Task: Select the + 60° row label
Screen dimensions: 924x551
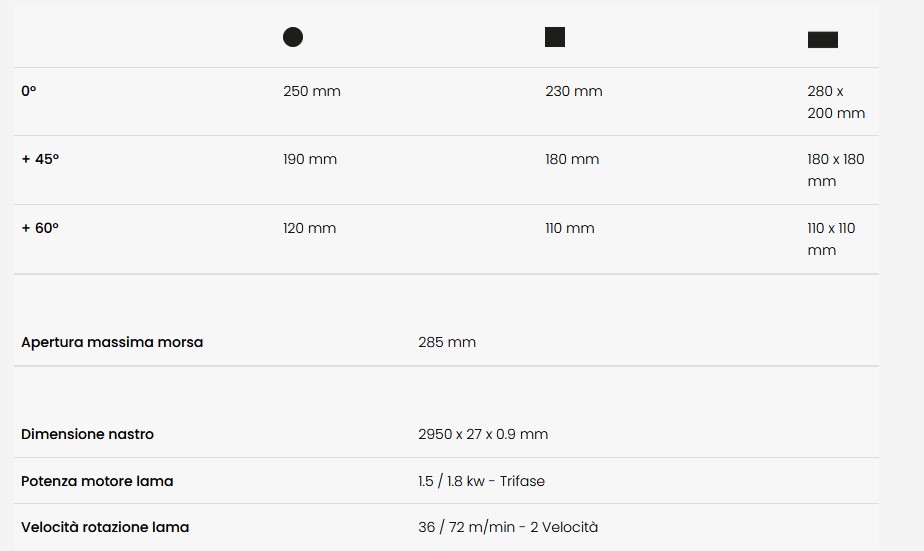Action: pyautogui.click(x=40, y=228)
